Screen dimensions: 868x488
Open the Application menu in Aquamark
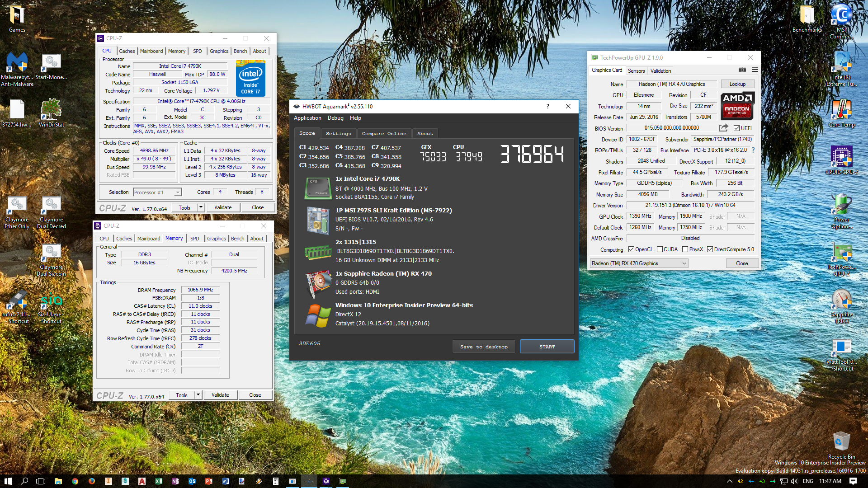point(307,118)
